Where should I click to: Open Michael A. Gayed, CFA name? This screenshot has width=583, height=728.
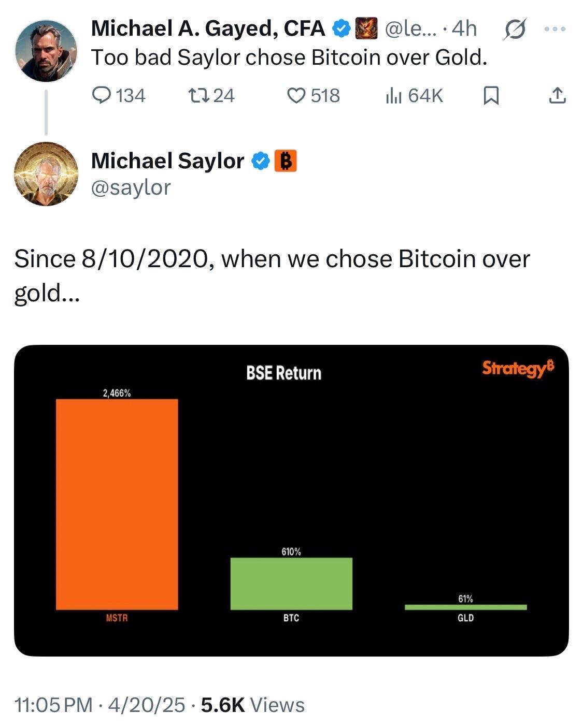tap(208, 28)
